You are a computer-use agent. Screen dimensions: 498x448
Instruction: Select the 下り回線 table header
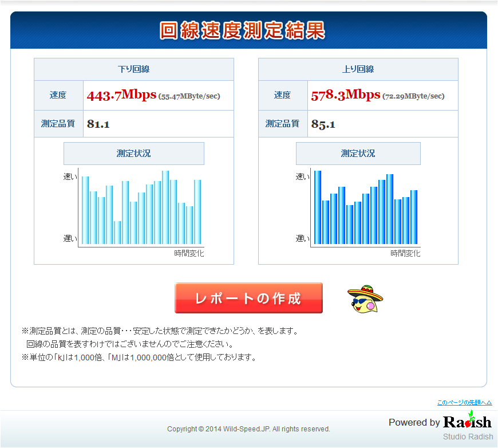tap(133, 69)
